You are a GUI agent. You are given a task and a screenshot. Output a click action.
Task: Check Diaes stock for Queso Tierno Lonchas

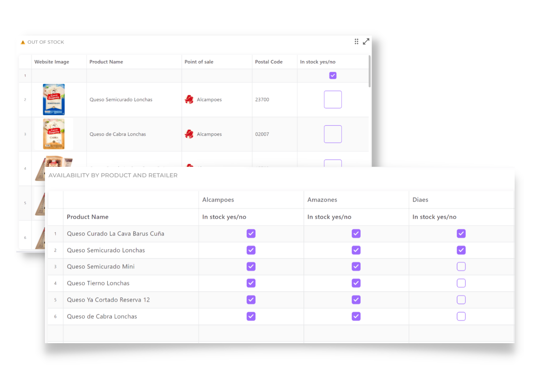pyautogui.click(x=461, y=283)
